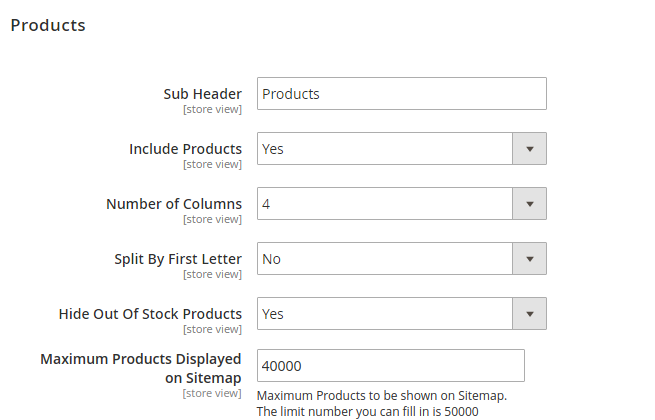
Task: Click the Include Products dropdown arrow
Action: tap(529, 149)
